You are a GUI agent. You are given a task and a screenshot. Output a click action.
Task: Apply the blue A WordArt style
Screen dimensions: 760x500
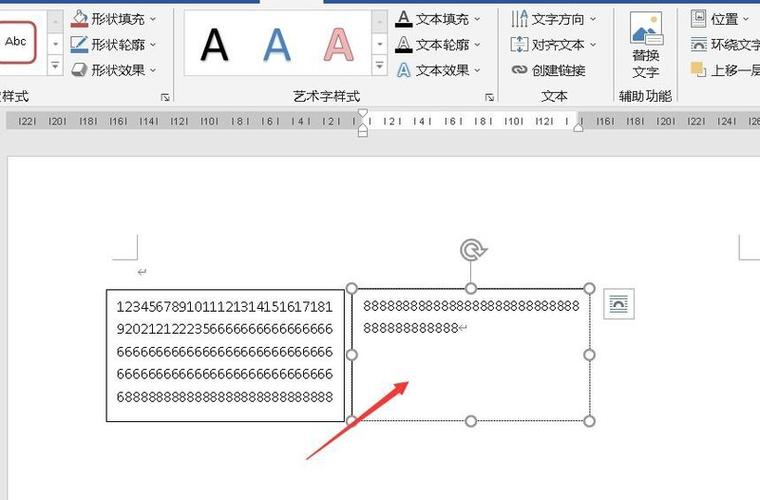[277, 45]
